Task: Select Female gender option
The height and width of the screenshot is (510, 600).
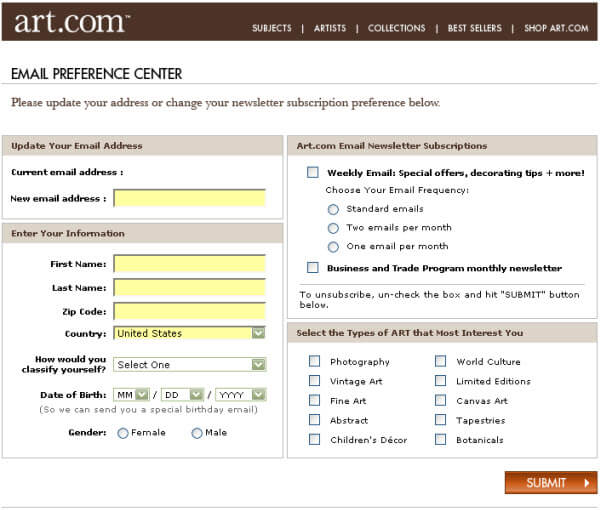Action: pyautogui.click(x=123, y=433)
